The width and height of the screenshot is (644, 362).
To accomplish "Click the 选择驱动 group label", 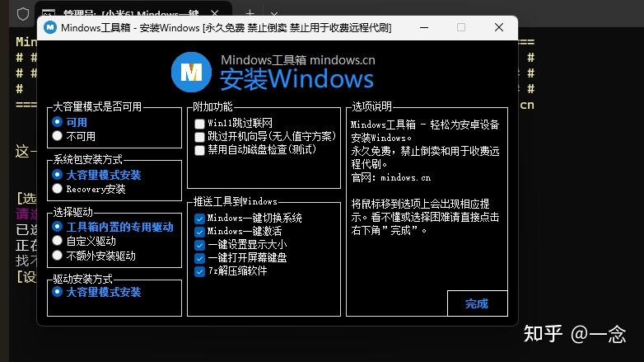I will pyautogui.click(x=73, y=212).
